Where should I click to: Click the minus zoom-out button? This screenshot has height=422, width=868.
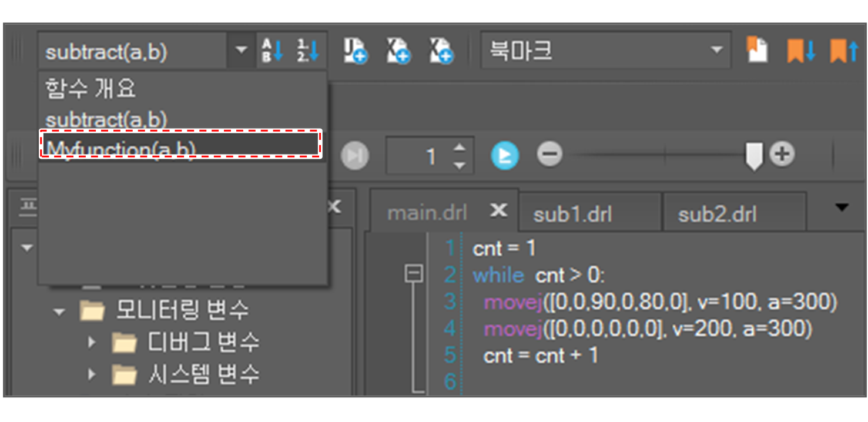point(549,155)
